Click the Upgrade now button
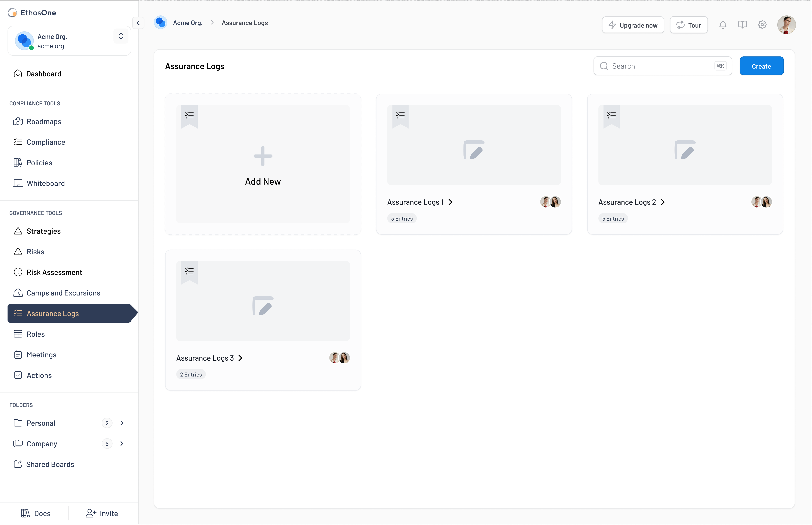The height and width of the screenshot is (525, 812). point(633,25)
